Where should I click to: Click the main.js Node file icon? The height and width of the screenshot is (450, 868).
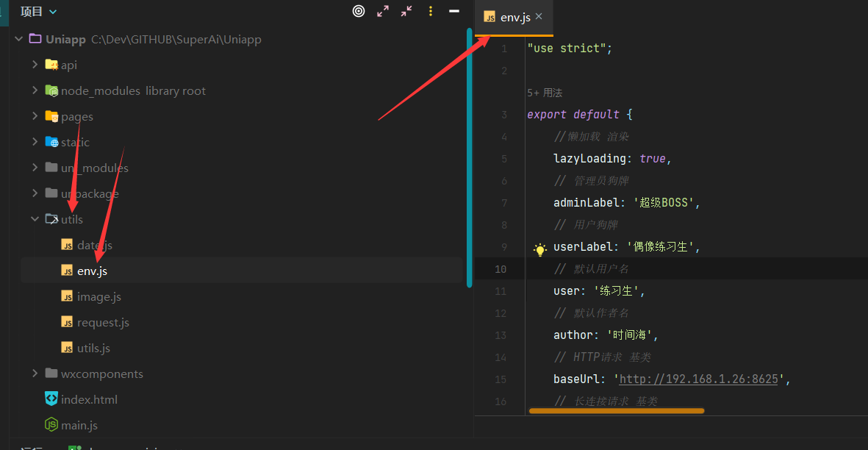pos(51,424)
